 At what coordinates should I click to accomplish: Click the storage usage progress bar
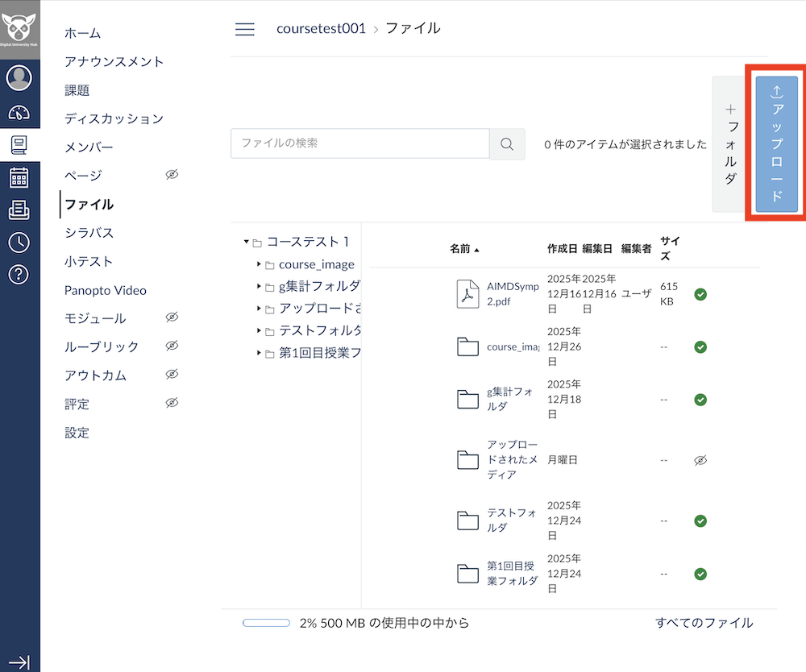[x=266, y=622]
